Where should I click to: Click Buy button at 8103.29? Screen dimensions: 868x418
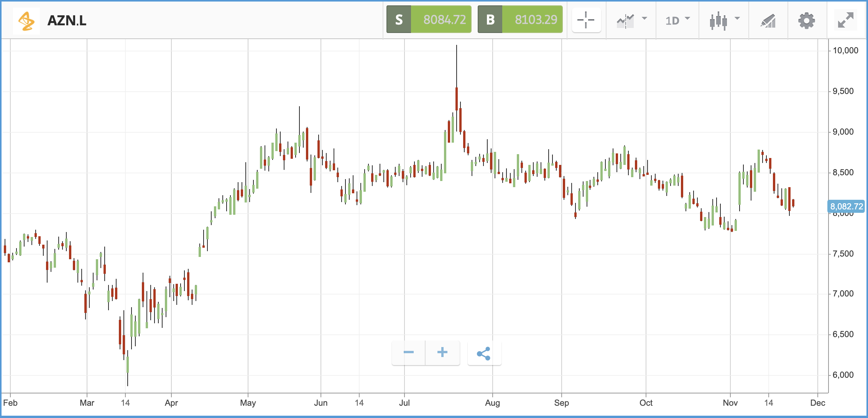(520, 19)
